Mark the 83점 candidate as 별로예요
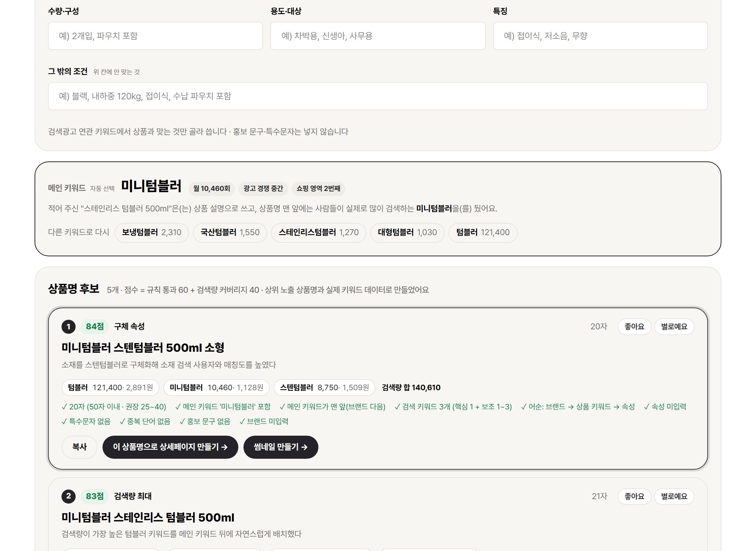The height and width of the screenshot is (551, 756). [674, 496]
